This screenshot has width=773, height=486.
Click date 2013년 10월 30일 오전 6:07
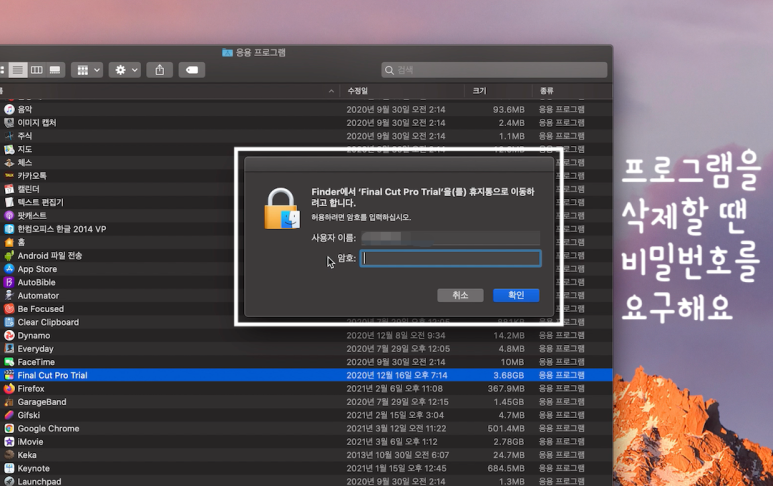pyautogui.click(x=397, y=455)
